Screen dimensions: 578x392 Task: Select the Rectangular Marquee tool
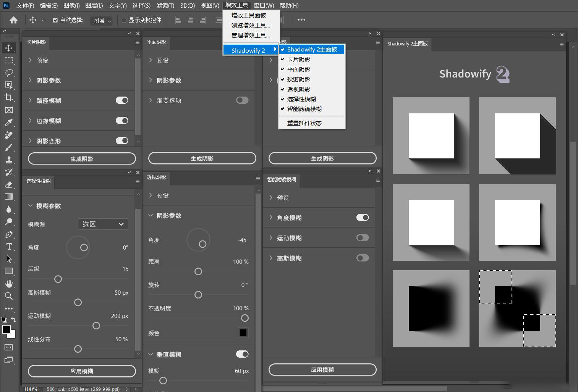(10, 60)
